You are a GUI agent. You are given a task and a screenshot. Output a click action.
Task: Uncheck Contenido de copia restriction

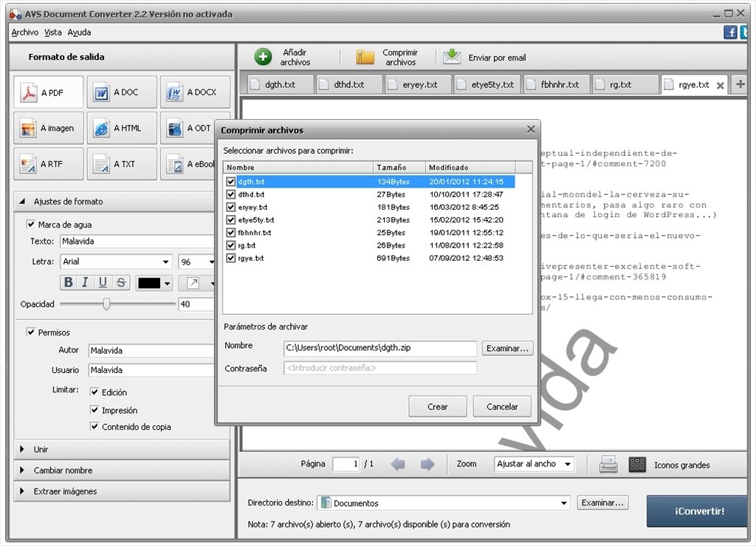tap(94, 426)
